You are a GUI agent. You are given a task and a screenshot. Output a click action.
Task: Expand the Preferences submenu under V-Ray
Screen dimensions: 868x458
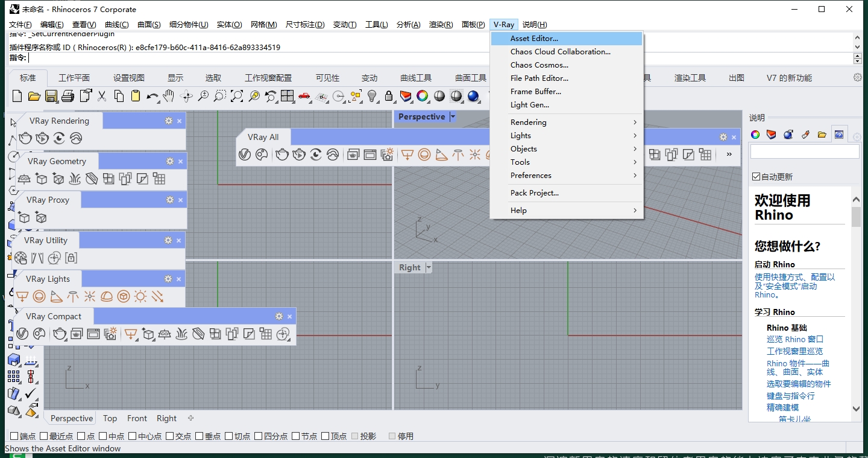(530, 175)
